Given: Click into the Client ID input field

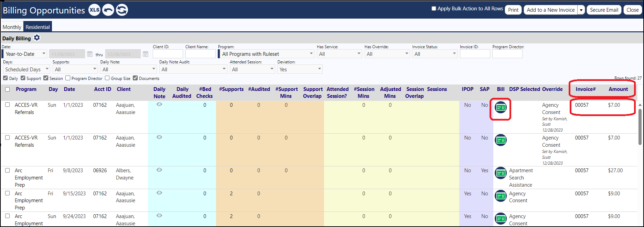Looking at the screenshot, I should (x=168, y=54).
